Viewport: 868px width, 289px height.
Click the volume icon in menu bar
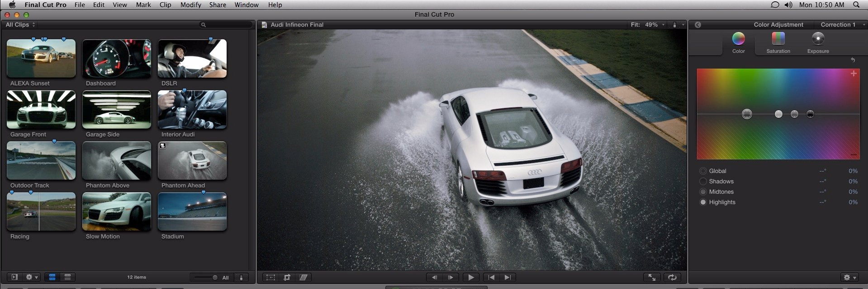tap(788, 5)
